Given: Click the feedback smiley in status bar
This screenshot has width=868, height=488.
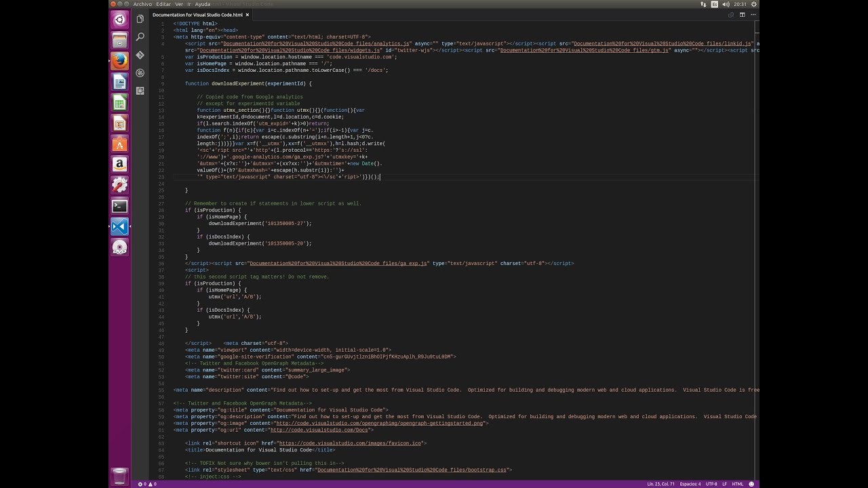Looking at the screenshot, I should pos(751,484).
